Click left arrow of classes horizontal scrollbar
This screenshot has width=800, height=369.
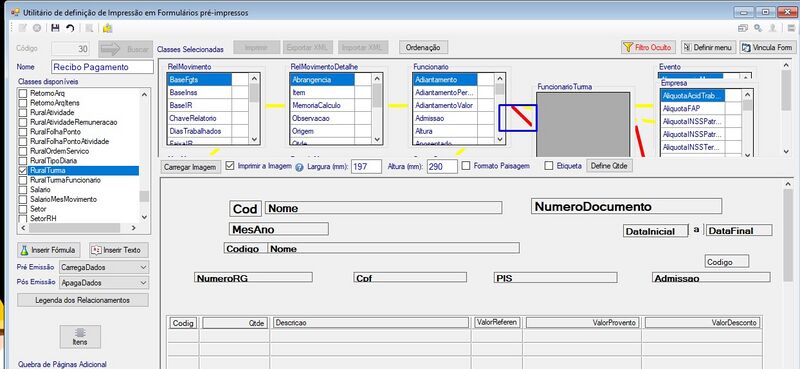[x=22, y=228]
